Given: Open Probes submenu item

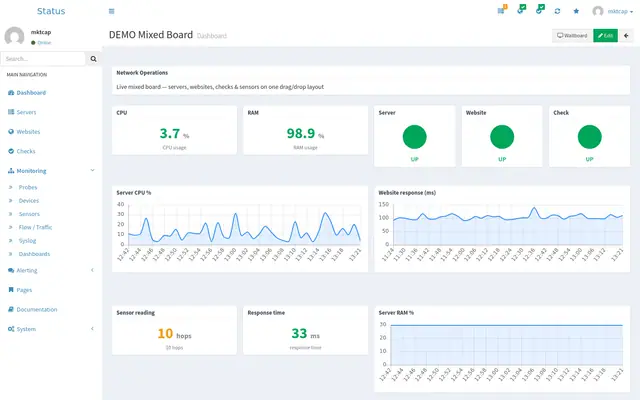Looking at the screenshot, I should [x=28, y=187].
